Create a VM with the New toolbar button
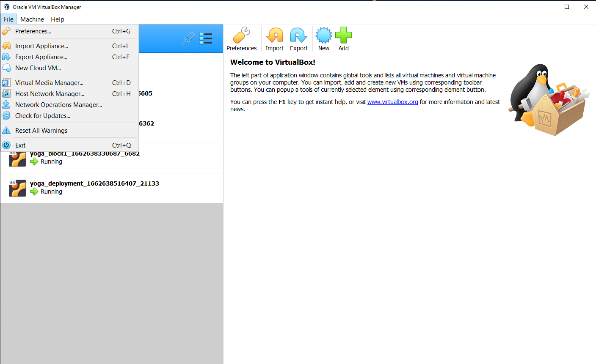 (x=324, y=39)
